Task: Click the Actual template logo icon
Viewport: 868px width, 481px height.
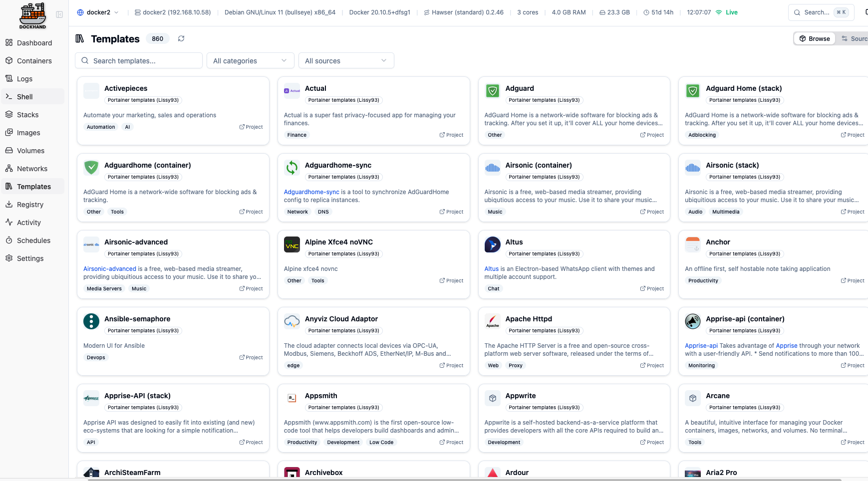Action: pos(292,91)
